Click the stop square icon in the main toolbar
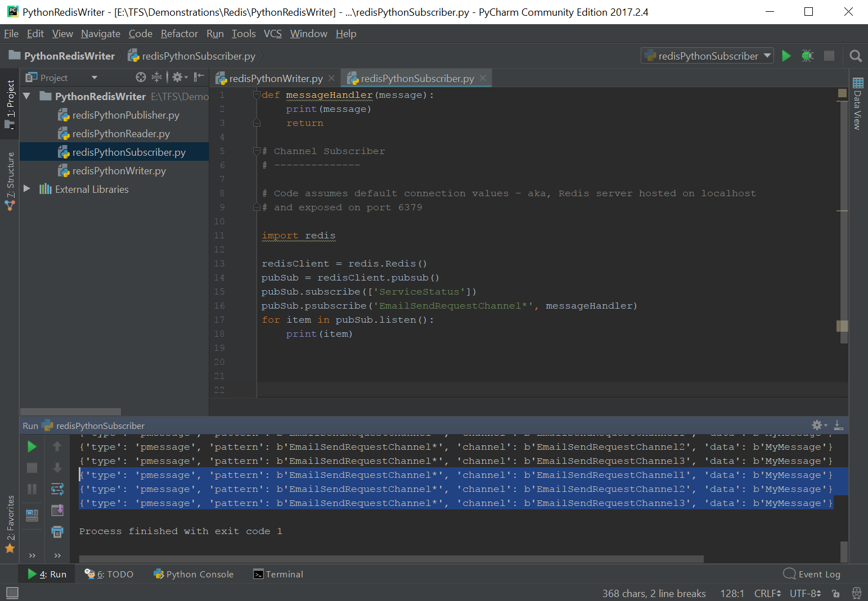 click(x=829, y=56)
